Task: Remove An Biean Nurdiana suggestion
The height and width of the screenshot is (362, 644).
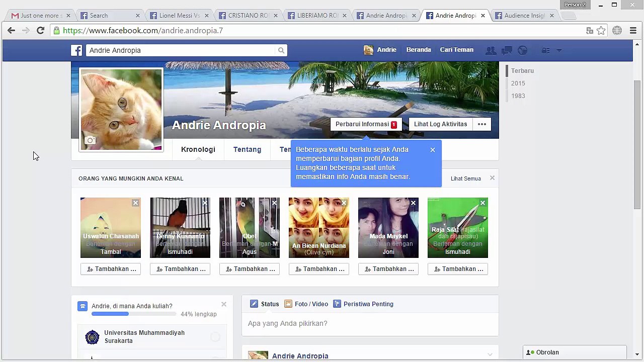Action: click(x=344, y=203)
